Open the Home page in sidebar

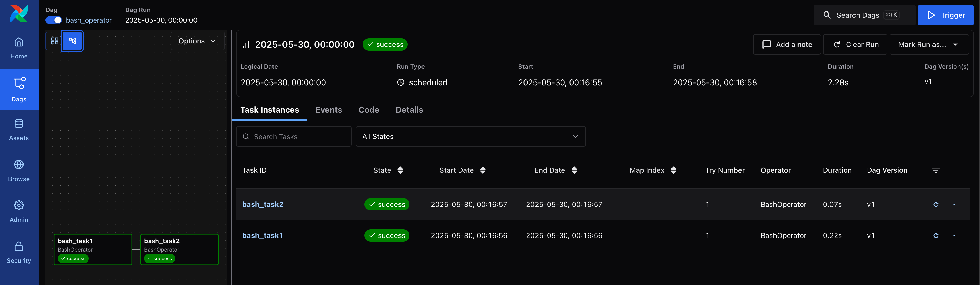(19, 48)
